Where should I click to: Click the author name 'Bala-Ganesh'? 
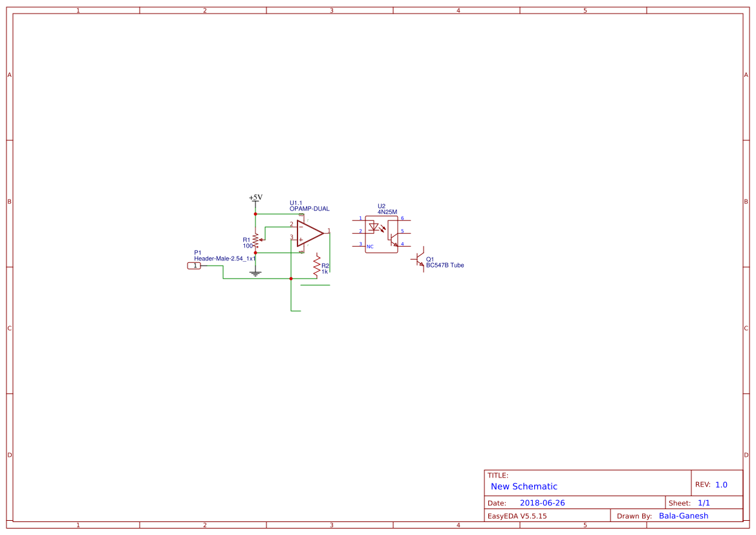684,516
